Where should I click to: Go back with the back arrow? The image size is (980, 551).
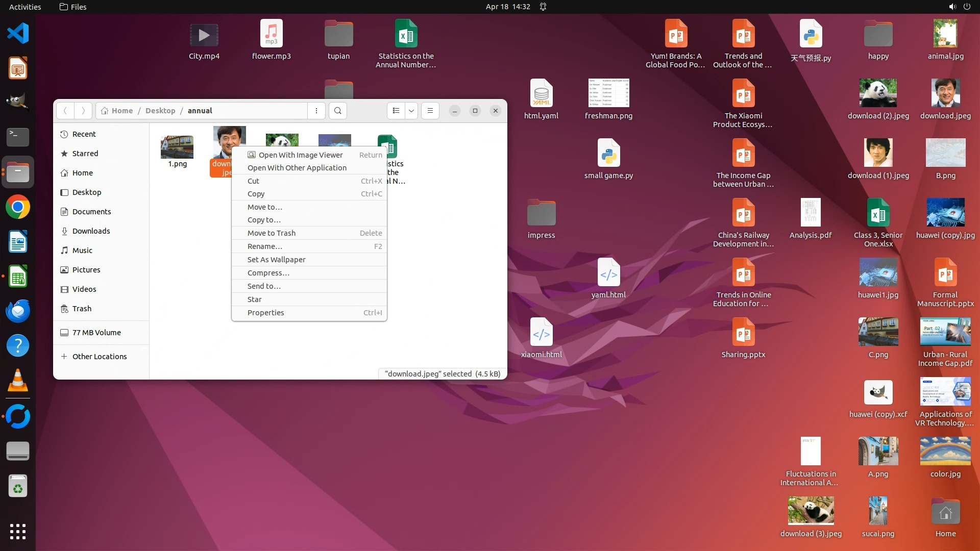coord(65,111)
